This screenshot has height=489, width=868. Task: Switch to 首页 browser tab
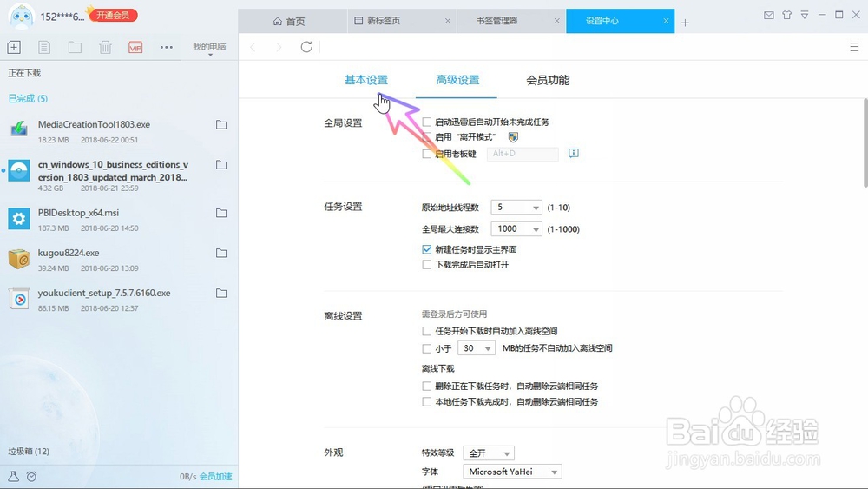(293, 21)
